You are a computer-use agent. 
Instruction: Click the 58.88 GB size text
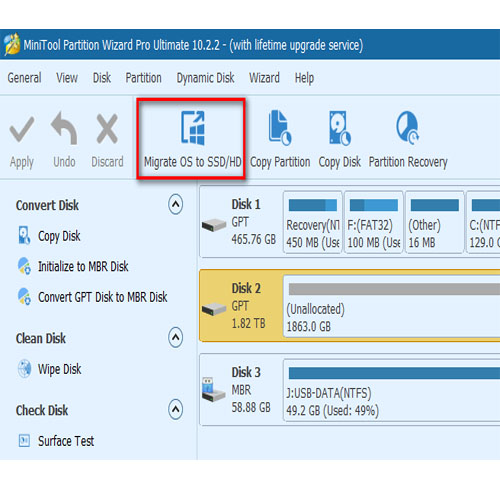coord(251,407)
